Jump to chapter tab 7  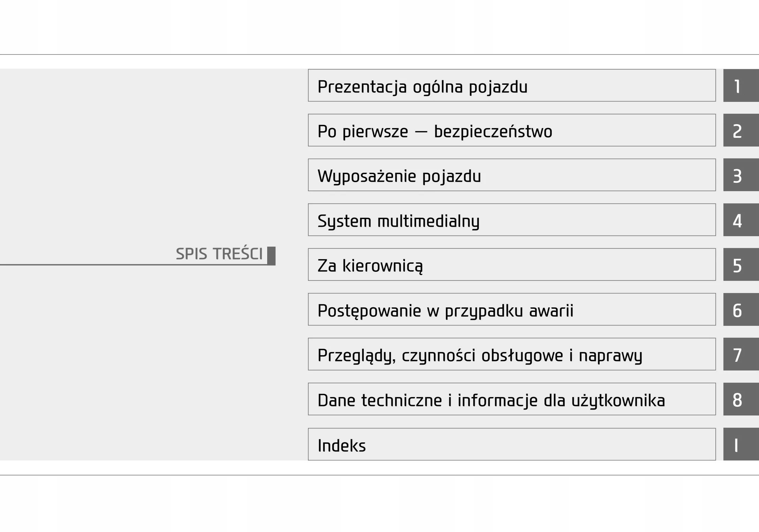pos(741,354)
